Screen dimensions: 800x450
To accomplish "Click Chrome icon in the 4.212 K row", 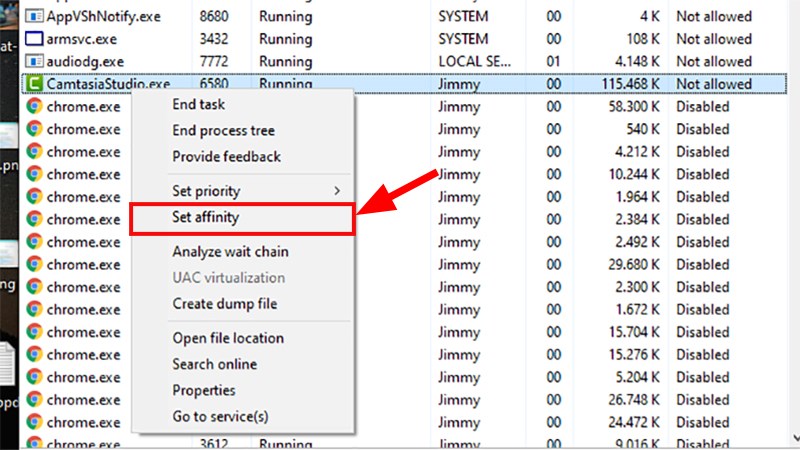I will pos(34,152).
